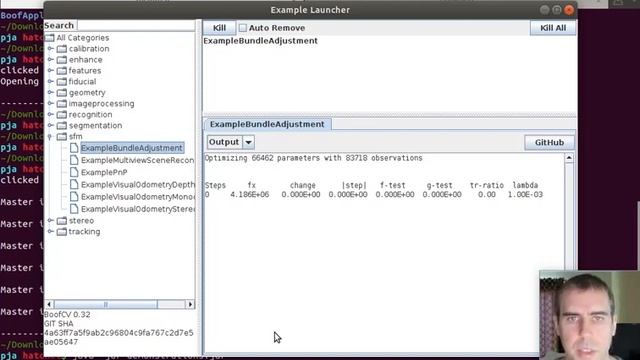Click the enhance folder icon

click(62, 60)
